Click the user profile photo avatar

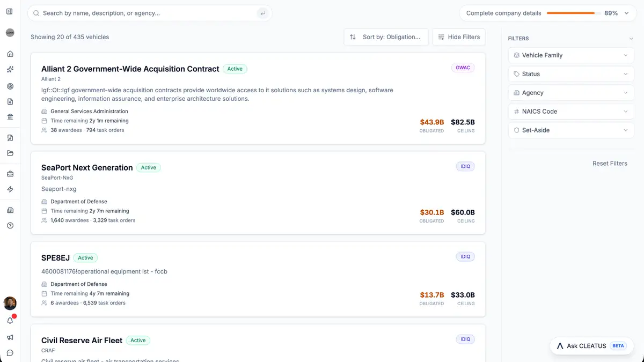coord(10,304)
